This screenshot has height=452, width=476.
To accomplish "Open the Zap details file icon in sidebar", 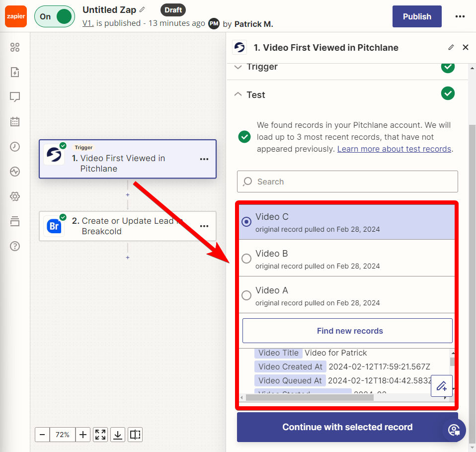I will click(15, 72).
